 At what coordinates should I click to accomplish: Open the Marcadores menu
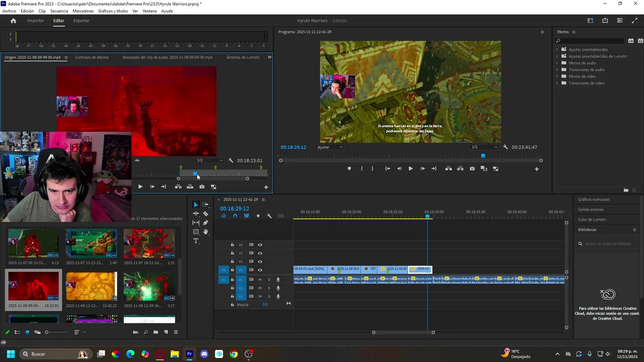tap(83, 11)
